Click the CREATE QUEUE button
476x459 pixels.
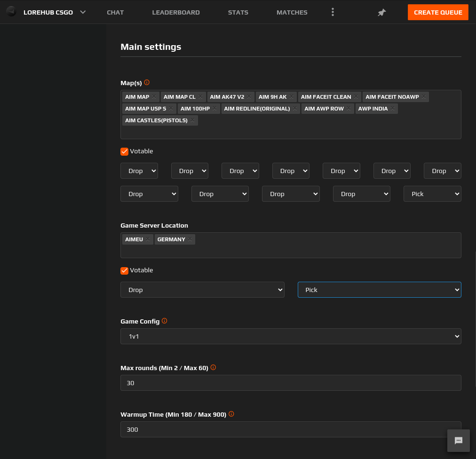pos(438,12)
